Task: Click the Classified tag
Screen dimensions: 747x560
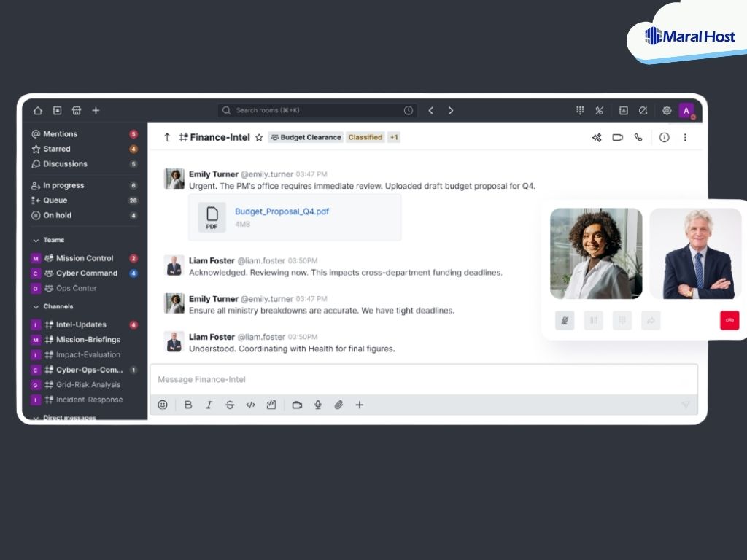Action: point(365,138)
